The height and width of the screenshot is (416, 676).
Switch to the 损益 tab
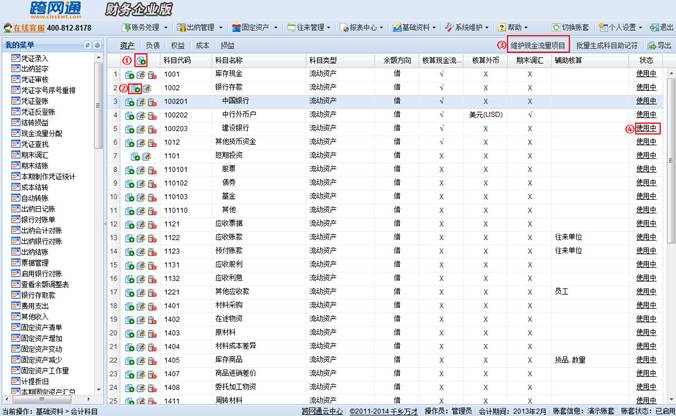[x=227, y=46]
